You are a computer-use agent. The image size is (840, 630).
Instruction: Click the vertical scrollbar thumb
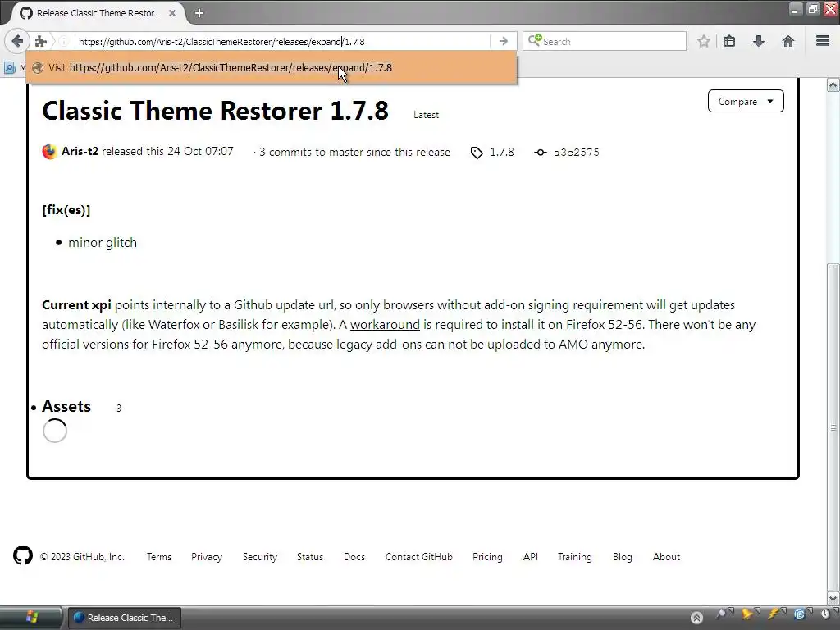(833, 427)
